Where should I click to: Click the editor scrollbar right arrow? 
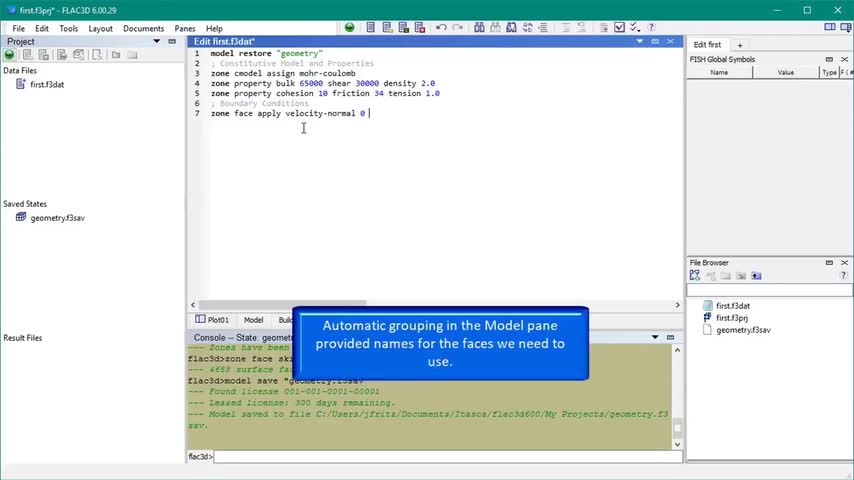[x=678, y=305]
